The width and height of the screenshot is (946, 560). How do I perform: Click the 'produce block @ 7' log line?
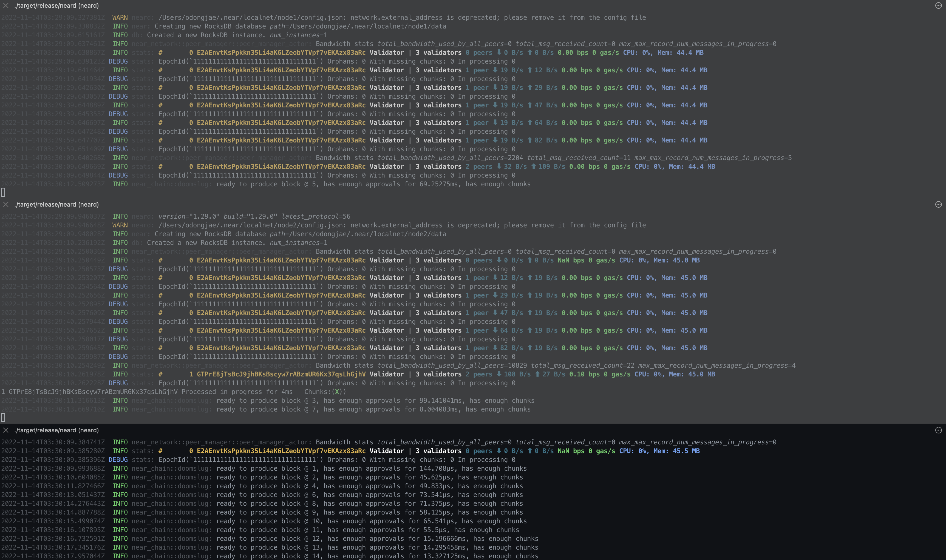pos(373,409)
